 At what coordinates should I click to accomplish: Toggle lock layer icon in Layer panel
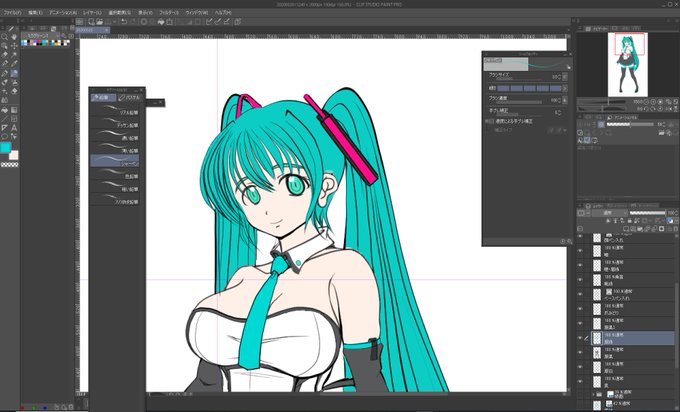[x=629, y=220]
